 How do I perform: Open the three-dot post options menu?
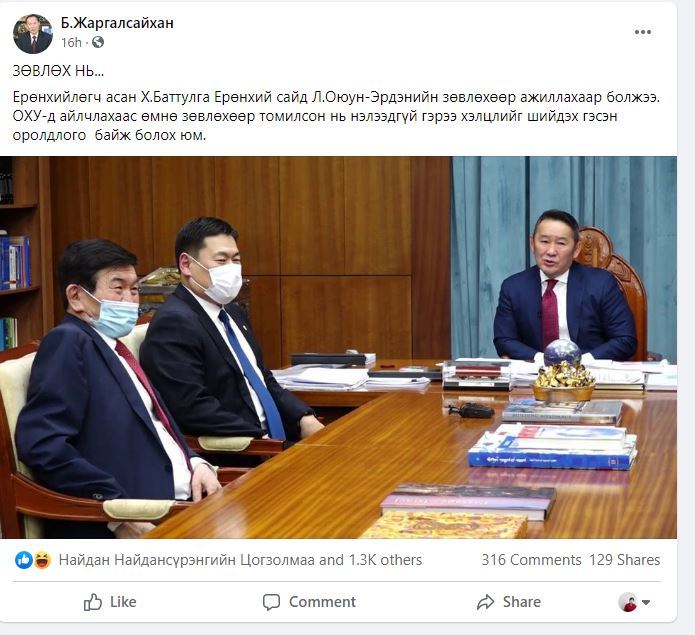click(643, 32)
